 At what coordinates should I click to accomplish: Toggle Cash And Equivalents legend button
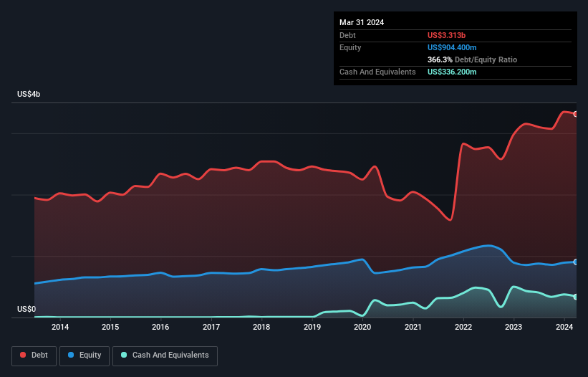click(165, 355)
